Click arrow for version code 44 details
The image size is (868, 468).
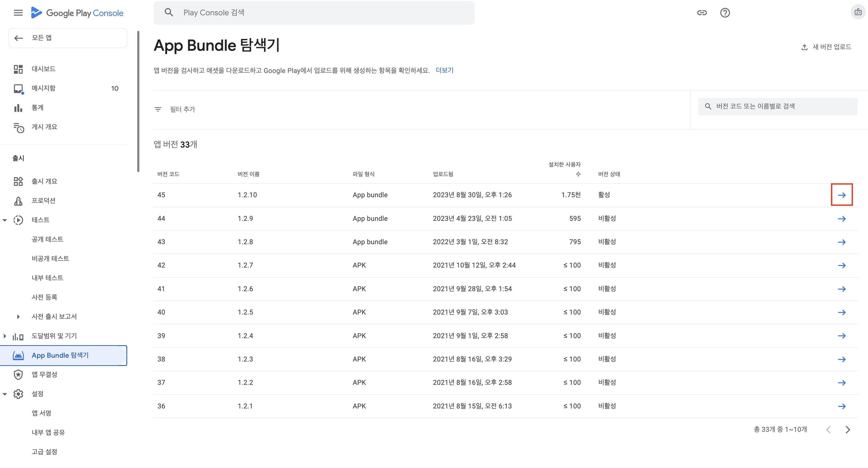[x=841, y=219]
